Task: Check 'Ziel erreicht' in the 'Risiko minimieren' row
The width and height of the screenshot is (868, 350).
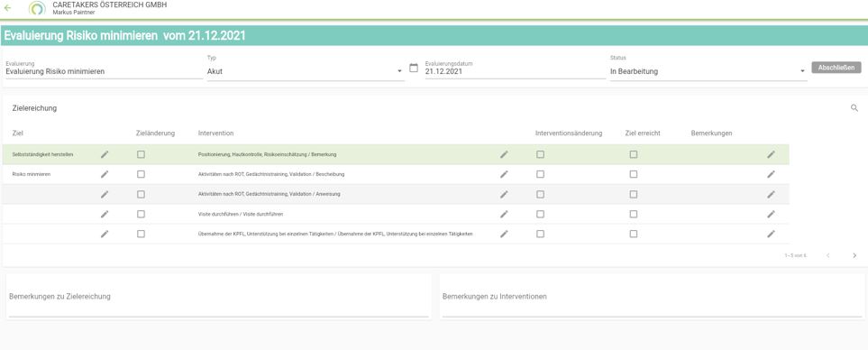Action: coord(634,174)
